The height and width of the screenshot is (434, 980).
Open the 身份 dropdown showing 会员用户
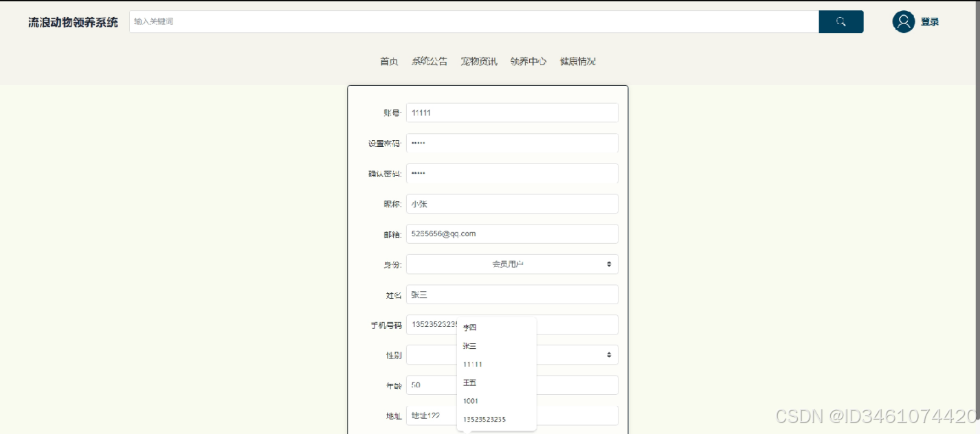pyautogui.click(x=512, y=264)
